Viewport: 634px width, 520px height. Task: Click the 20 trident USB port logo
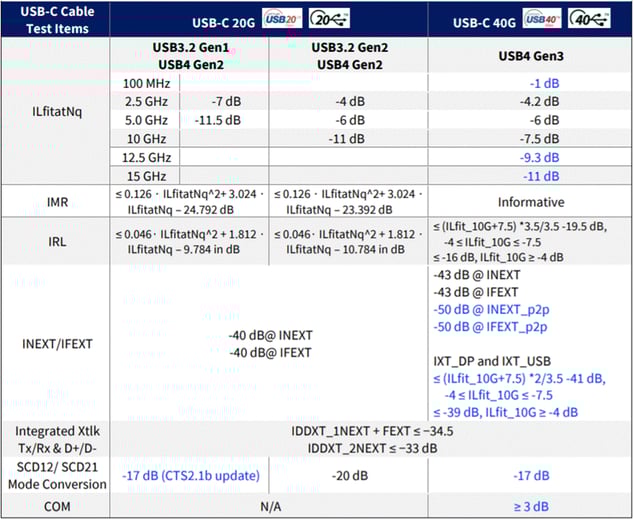(x=329, y=18)
